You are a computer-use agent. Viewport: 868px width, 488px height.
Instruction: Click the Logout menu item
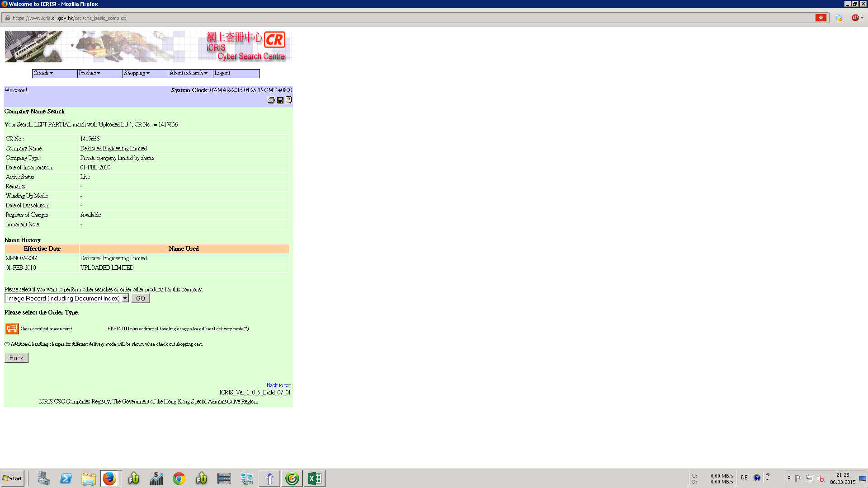pos(222,73)
